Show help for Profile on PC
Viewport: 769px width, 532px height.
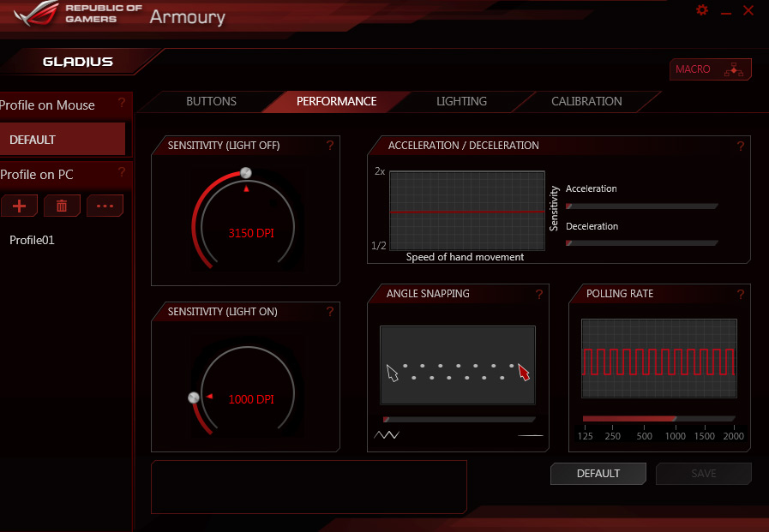tap(122, 172)
